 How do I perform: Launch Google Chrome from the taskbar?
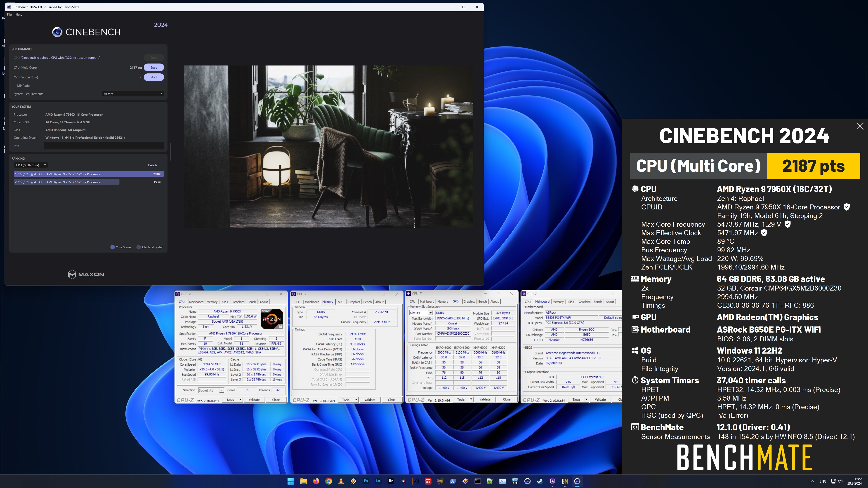328,481
